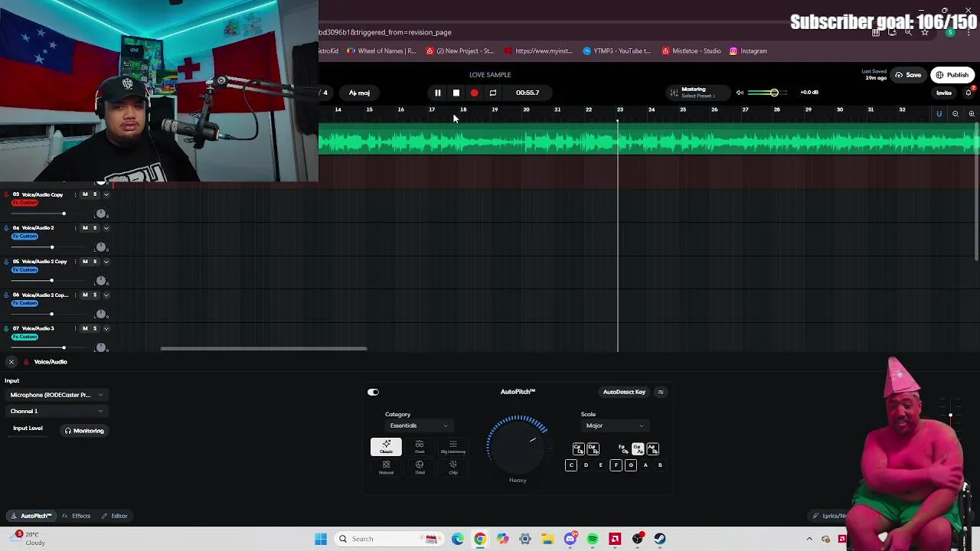
Task: Click the AutoDetect Key button
Action: point(624,392)
